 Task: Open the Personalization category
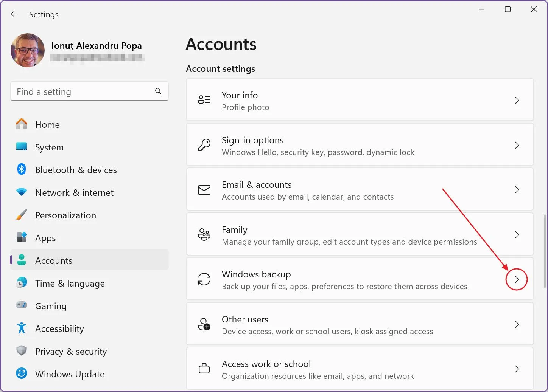coord(65,215)
